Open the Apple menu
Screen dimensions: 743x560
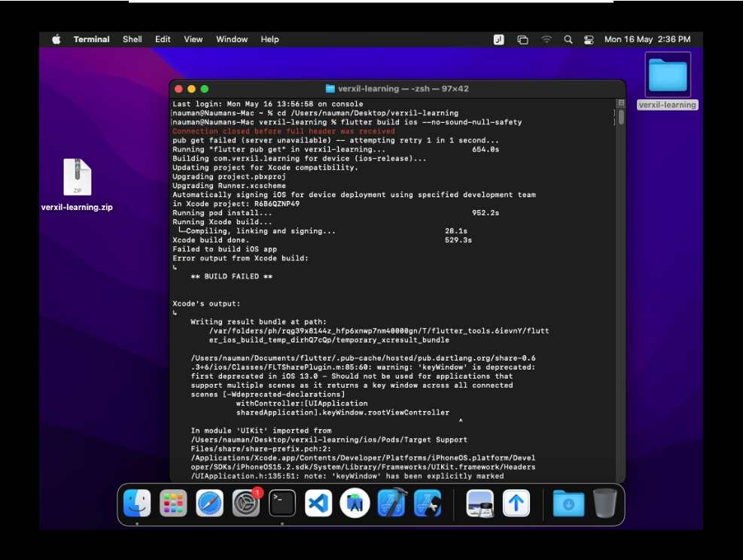(56, 39)
